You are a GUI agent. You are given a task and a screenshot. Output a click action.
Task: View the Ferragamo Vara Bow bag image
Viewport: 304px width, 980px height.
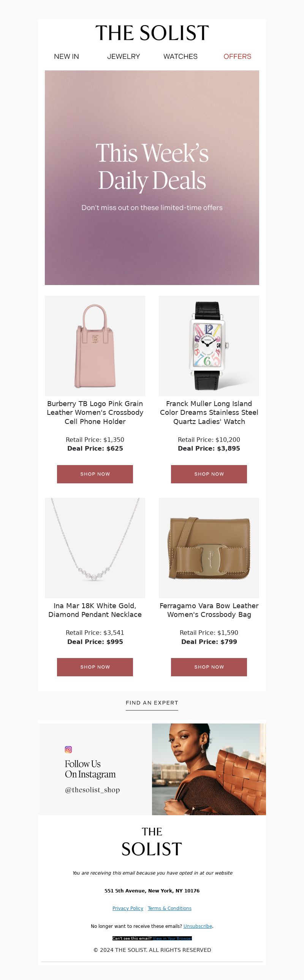pos(209,548)
